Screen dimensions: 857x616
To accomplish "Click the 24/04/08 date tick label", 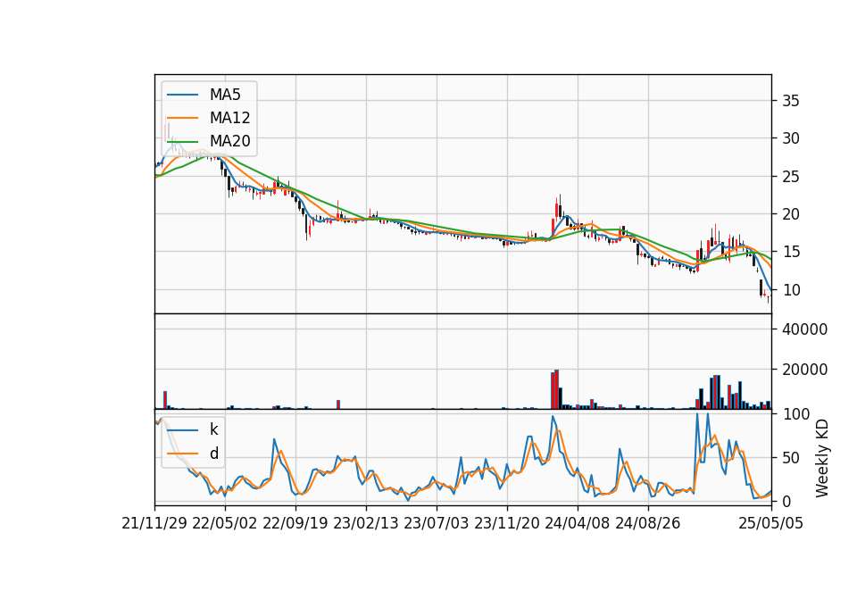I will click(x=578, y=523).
